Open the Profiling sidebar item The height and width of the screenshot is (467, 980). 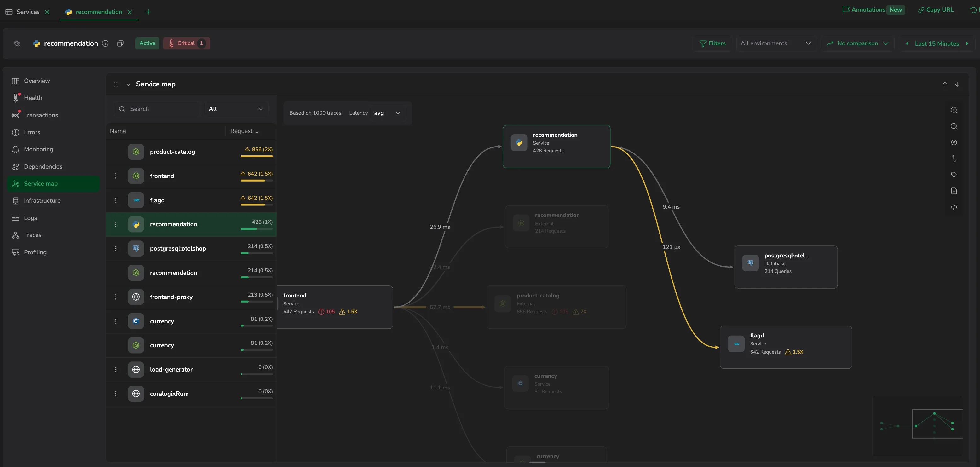coord(53,252)
